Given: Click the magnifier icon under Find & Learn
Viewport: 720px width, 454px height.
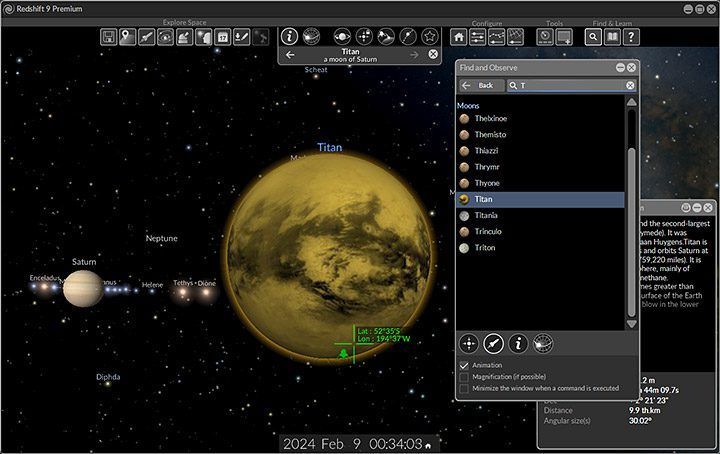Looking at the screenshot, I should point(593,37).
